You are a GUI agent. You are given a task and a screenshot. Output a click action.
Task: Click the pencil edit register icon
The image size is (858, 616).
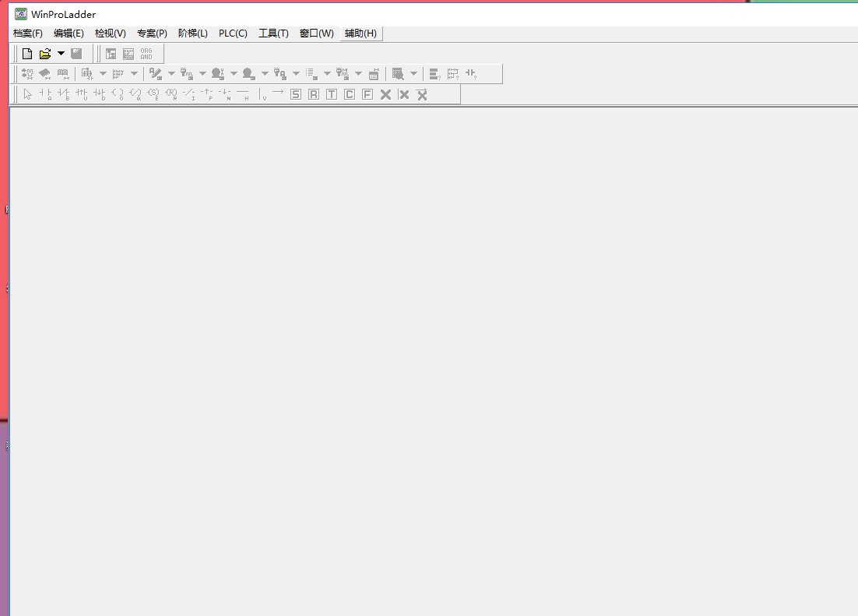(156, 73)
